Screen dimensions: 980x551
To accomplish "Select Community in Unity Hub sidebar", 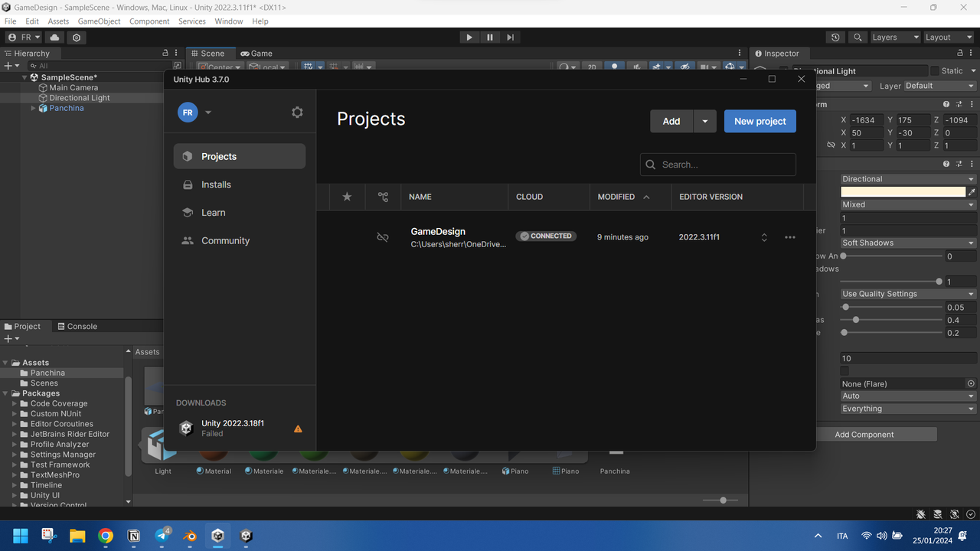I will 240,240.
